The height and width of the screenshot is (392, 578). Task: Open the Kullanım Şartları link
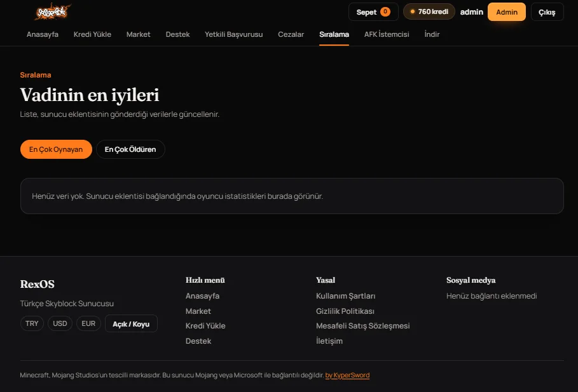pyautogui.click(x=345, y=296)
